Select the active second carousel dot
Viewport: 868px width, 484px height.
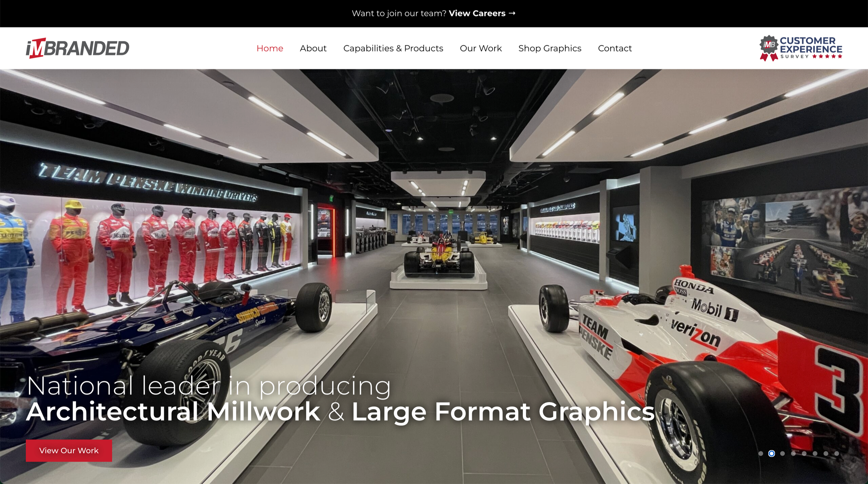click(771, 453)
